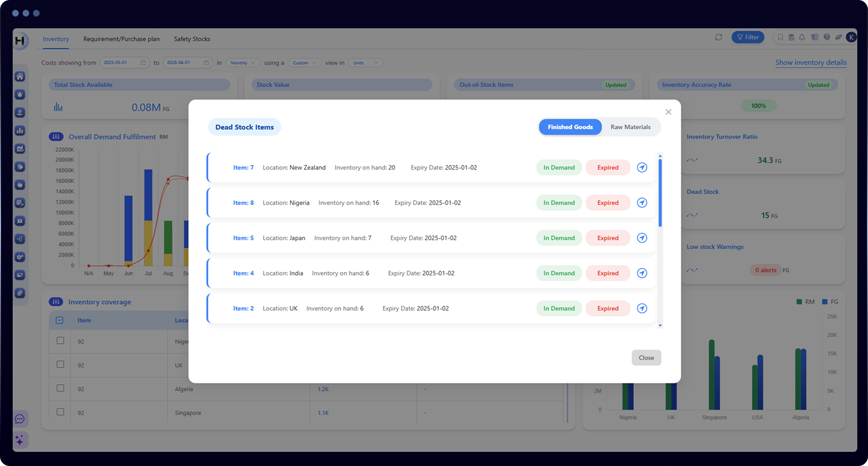Click the H logo at top left
The height and width of the screenshot is (466, 868).
[x=20, y=40]
